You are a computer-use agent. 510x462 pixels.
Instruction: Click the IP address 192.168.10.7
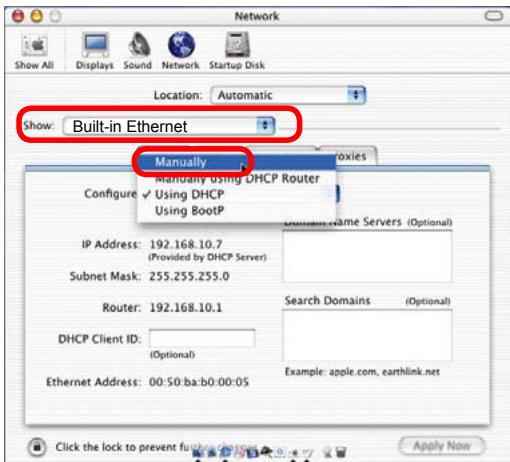186,244
